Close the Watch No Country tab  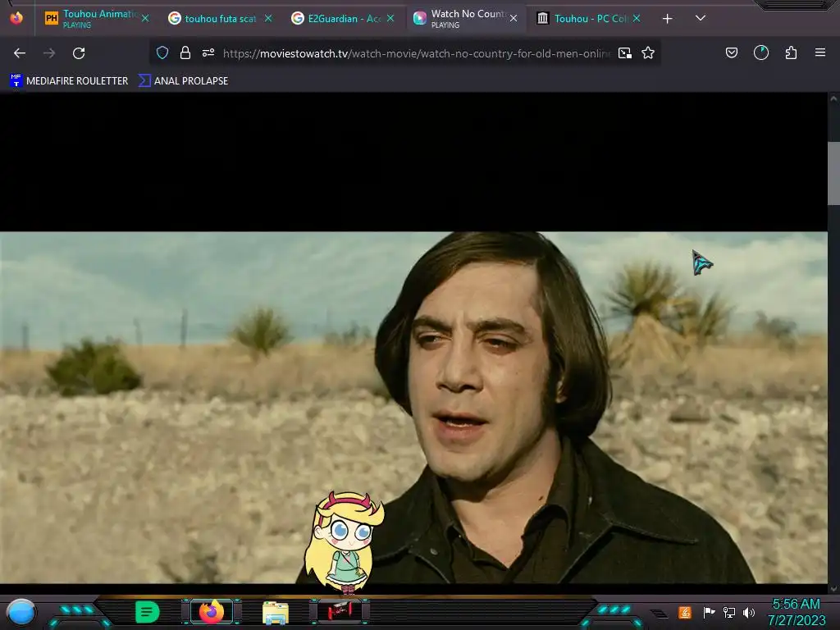click(514, 19)
